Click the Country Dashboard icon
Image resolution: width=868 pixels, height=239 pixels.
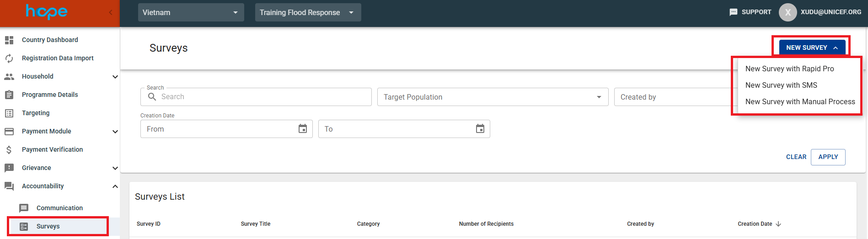tap(9, 40)
